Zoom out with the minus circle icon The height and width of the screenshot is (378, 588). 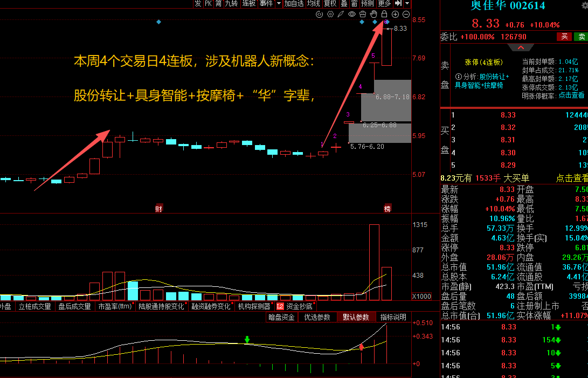point(406,14)
